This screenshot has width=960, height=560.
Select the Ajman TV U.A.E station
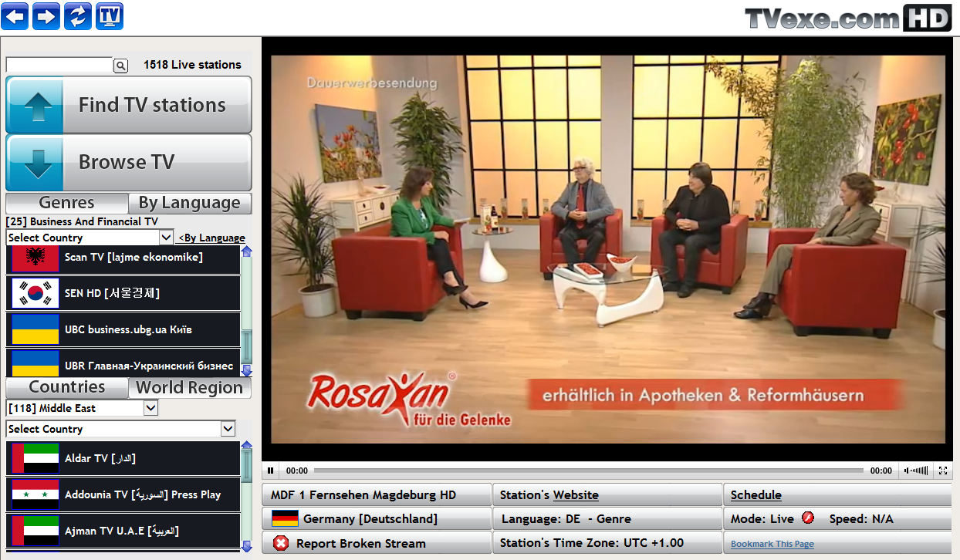(123, 531)
